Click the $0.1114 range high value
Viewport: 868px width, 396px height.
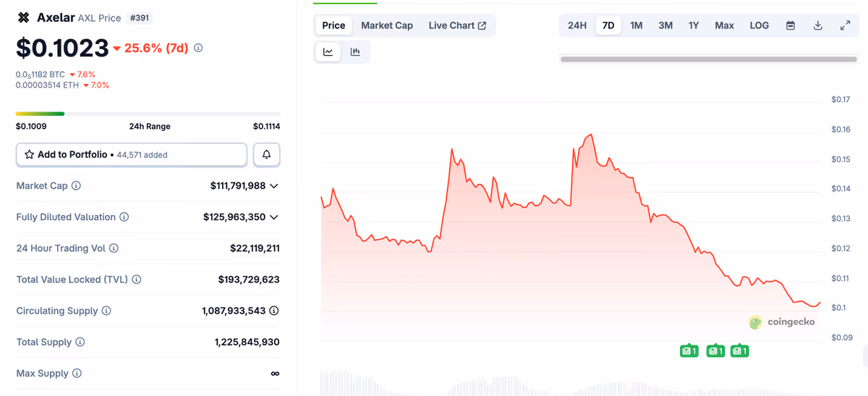(266, 127)
